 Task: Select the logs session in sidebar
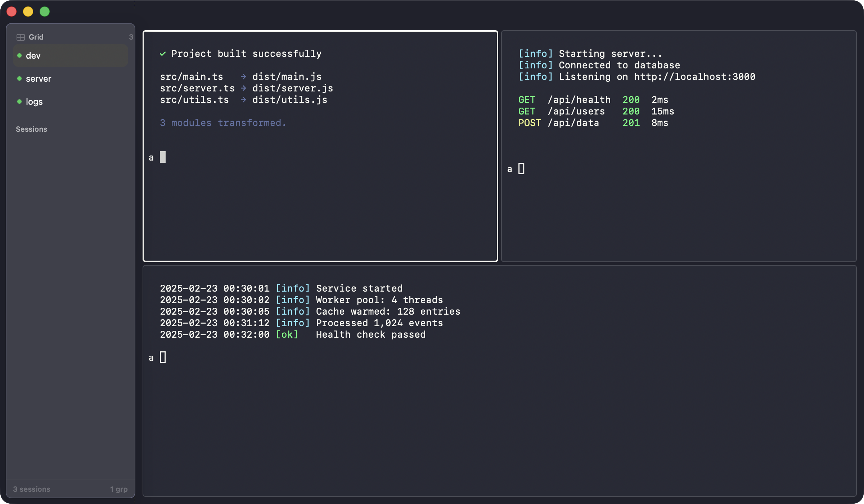pyautogui.click(x=71, y=102)
